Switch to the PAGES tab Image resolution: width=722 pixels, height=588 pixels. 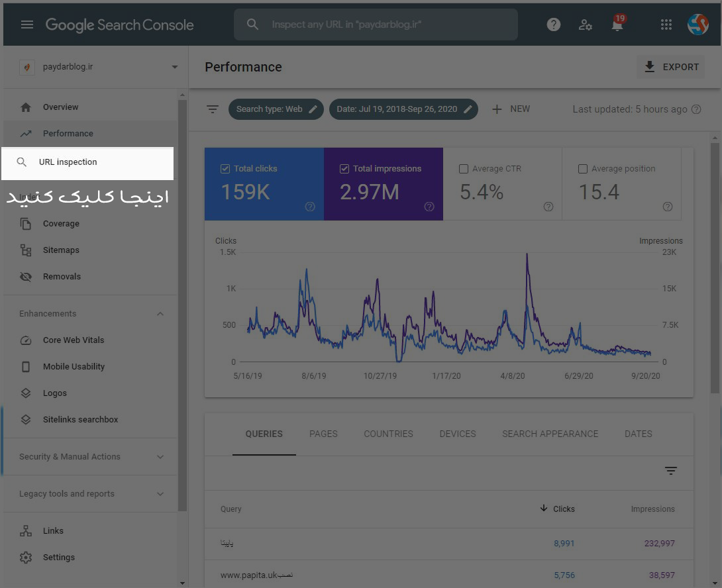click(x=323, y=434)
